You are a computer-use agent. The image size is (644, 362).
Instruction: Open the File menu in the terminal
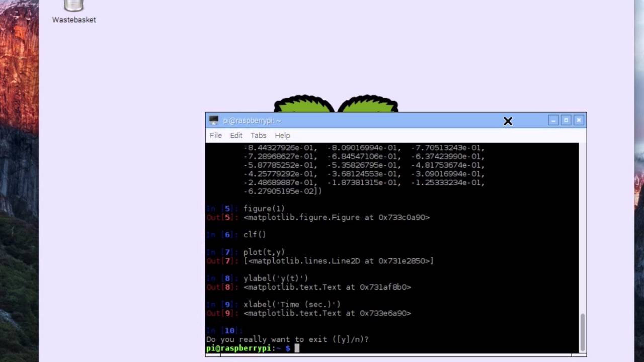tap(216, 135)
